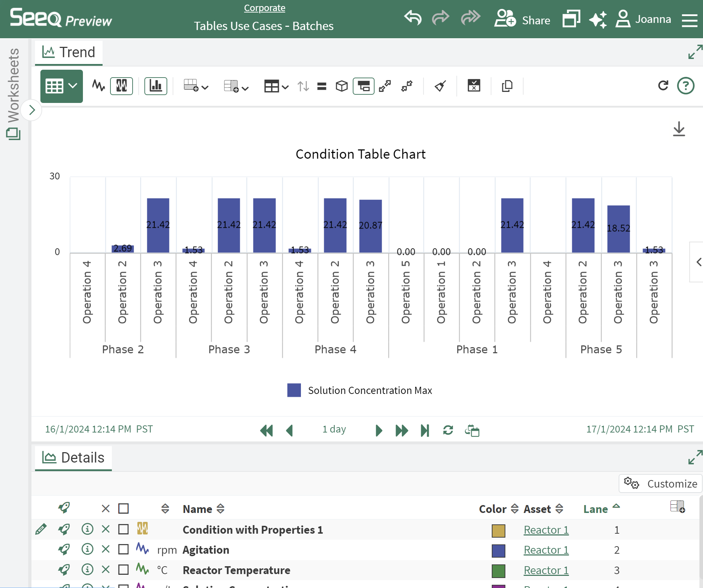Switch to trend signal view icon
The width and height of the screenshot is (703, 588).
coord(98,86)
